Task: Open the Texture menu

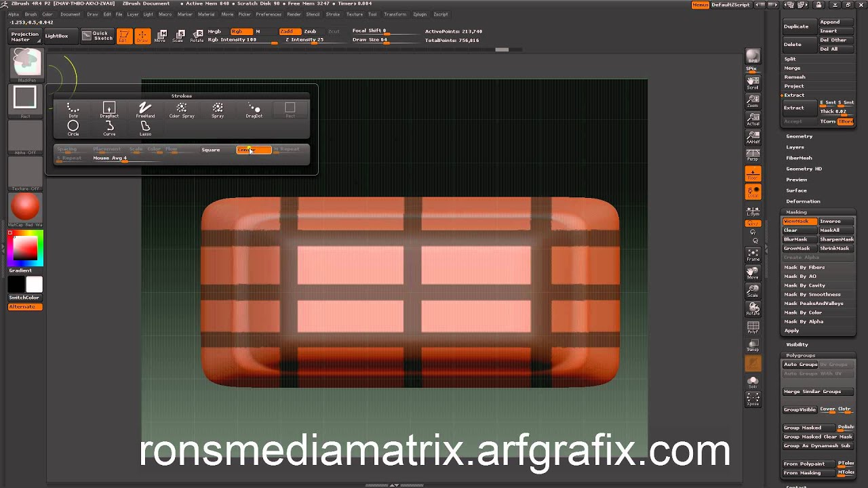Action: [355, 14]
